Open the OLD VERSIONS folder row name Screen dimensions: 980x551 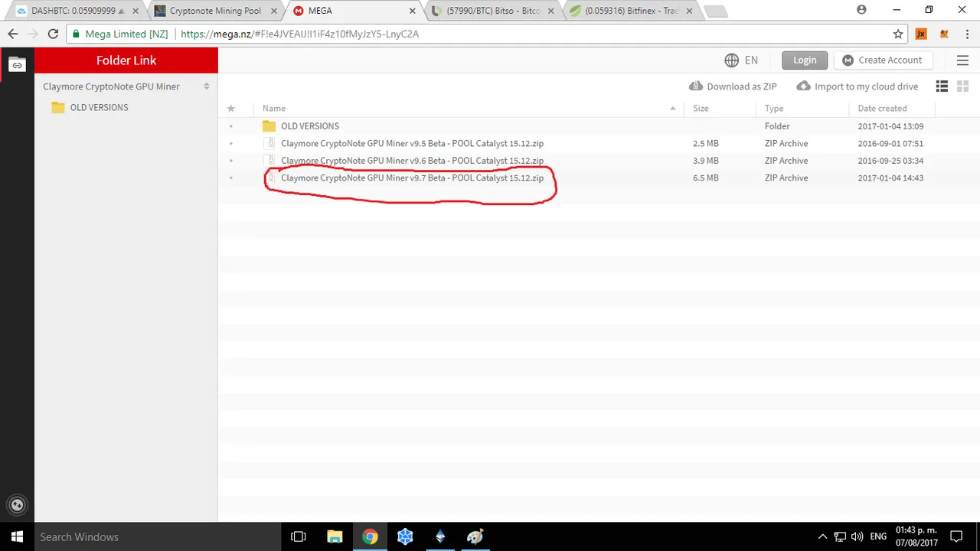pyautogui.click(x=310, y=126)
